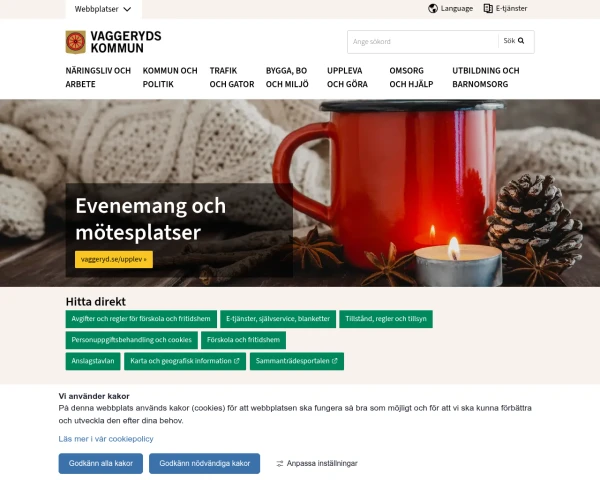Open Förskola och fritidshem quick link
The height and width of the screenshot is (480, 600).
(x=243, y=340)
